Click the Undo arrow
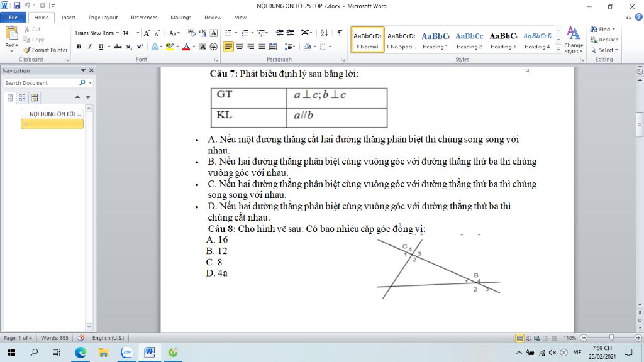This screenshot has width=644, height=362. point(28,6)
